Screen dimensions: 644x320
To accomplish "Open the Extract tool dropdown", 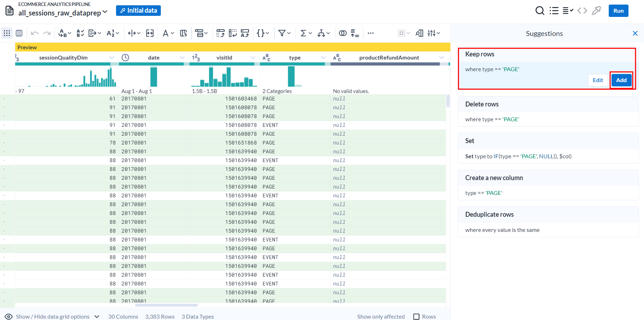I will [95, 33].
